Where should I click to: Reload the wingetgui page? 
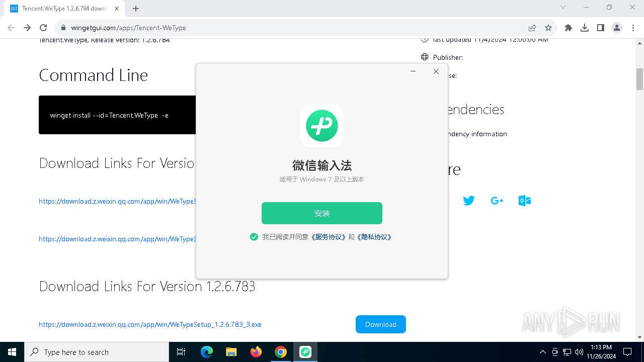tap(43, 28)
